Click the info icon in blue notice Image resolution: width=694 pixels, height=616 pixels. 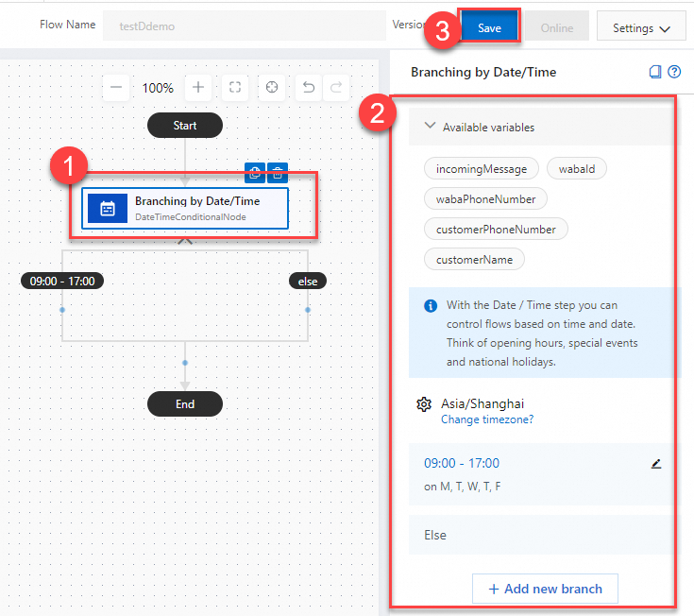tap(431, 305)
